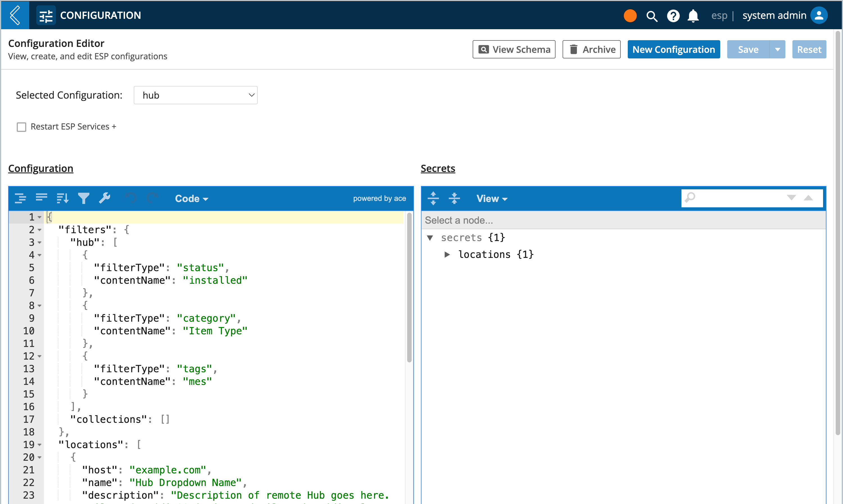Click the page vertical scrollbar
Viewport: 843px width, 504px height.
pyautogui.click(x=838, y=233)
